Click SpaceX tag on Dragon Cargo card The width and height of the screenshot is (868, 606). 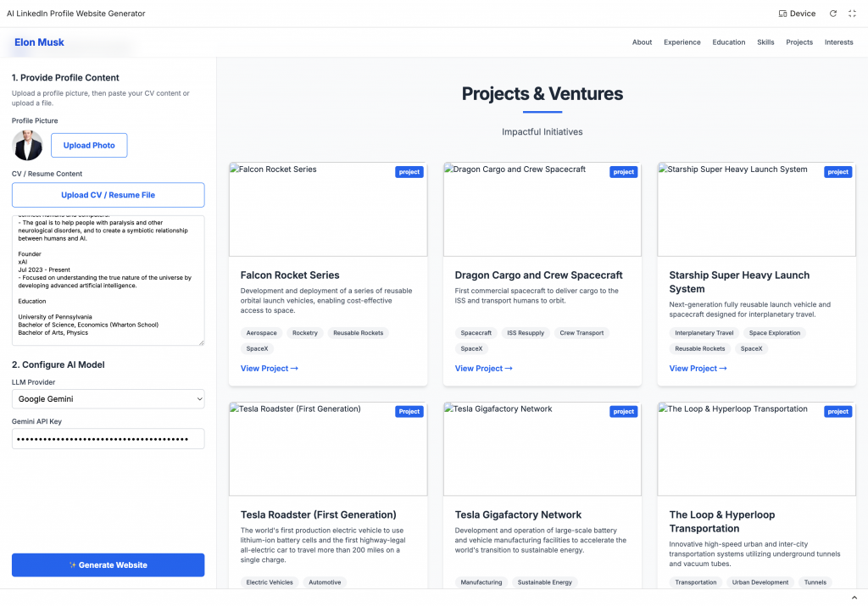coord(471,348)
